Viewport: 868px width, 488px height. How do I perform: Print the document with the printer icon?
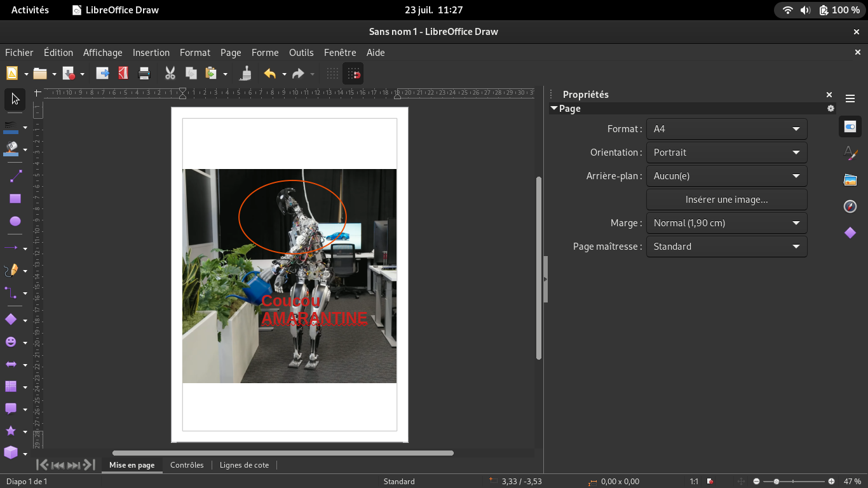point(144,74)
